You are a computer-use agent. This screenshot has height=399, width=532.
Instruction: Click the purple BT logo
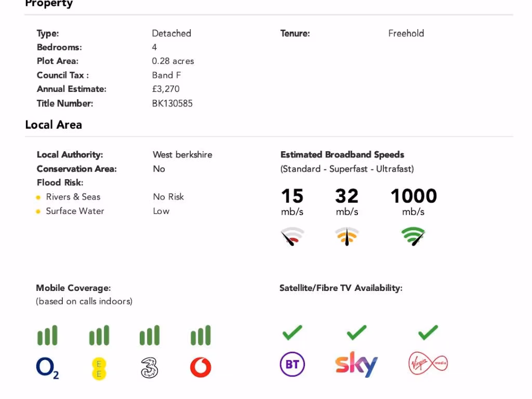point(292,365)
